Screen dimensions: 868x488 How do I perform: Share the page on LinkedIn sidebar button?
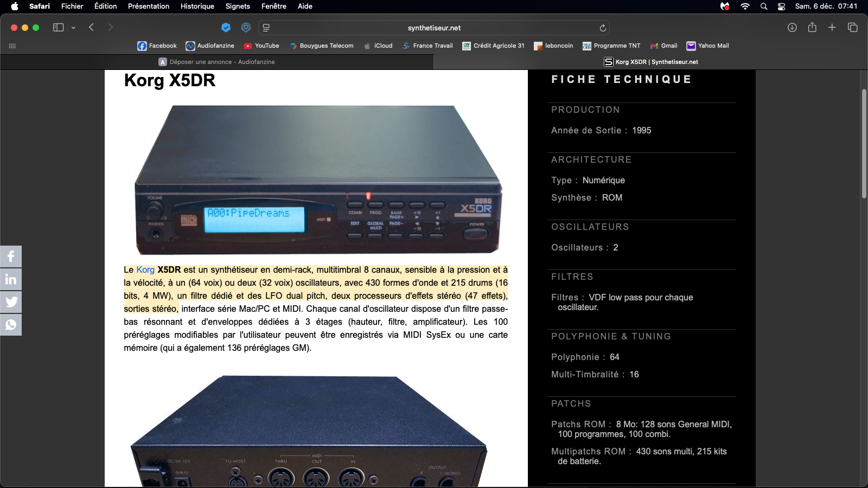coord(11,279)
